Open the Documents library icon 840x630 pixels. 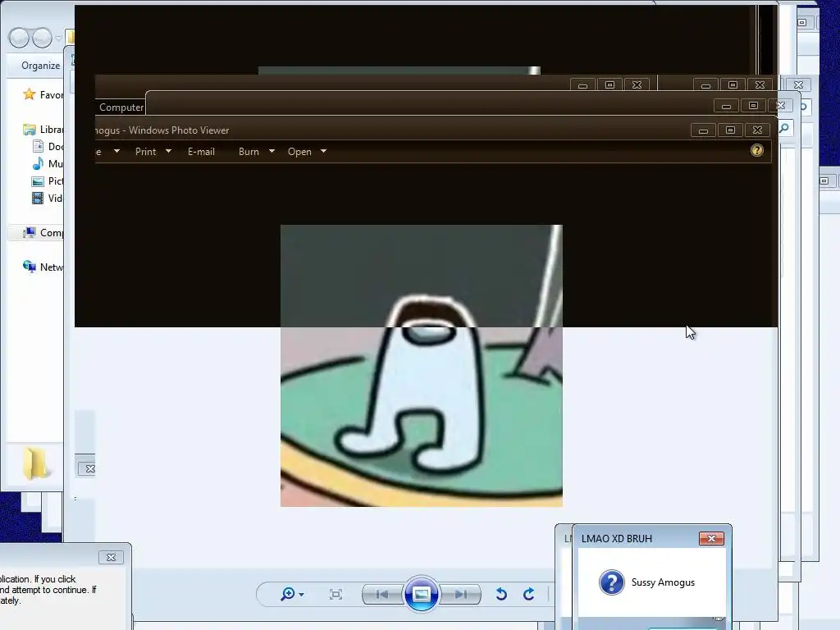pyautogui.click(x=38, y=146)
